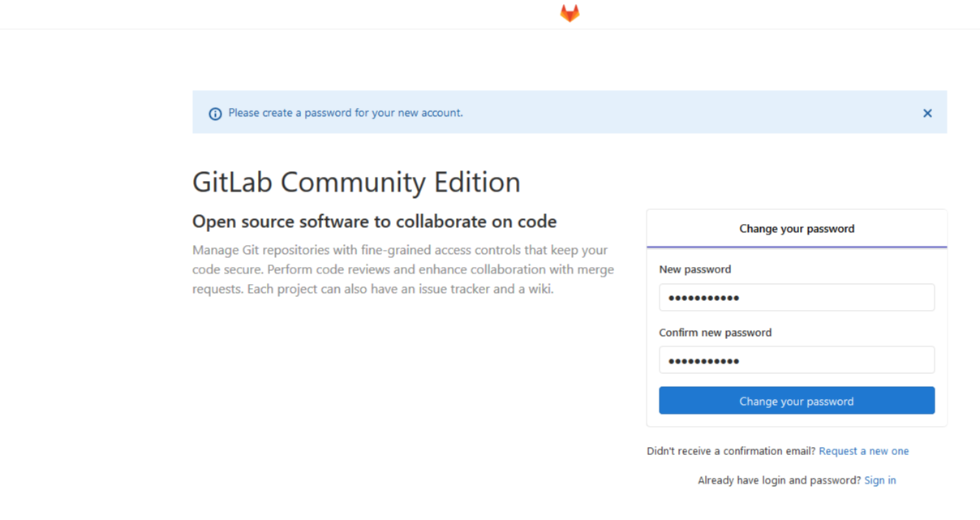The image size is (980, 520).
Task: Click the info icon in the alert banner
Action: [215, 114]
